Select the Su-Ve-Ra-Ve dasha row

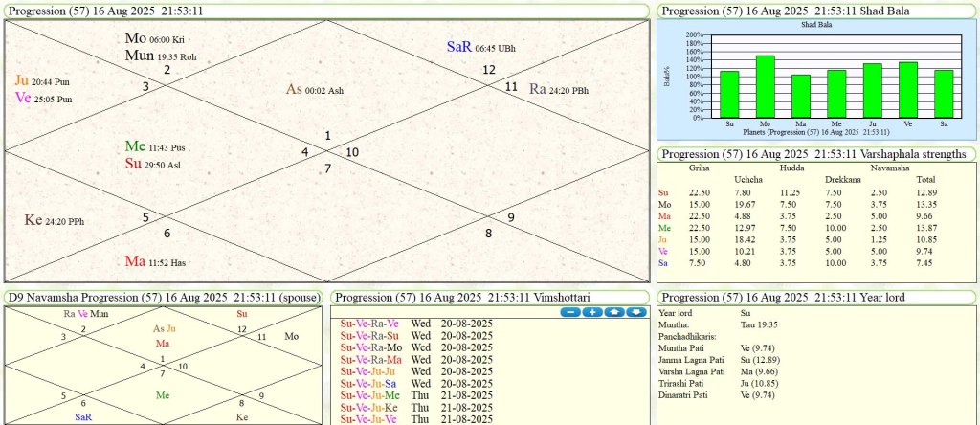(415, 324)
